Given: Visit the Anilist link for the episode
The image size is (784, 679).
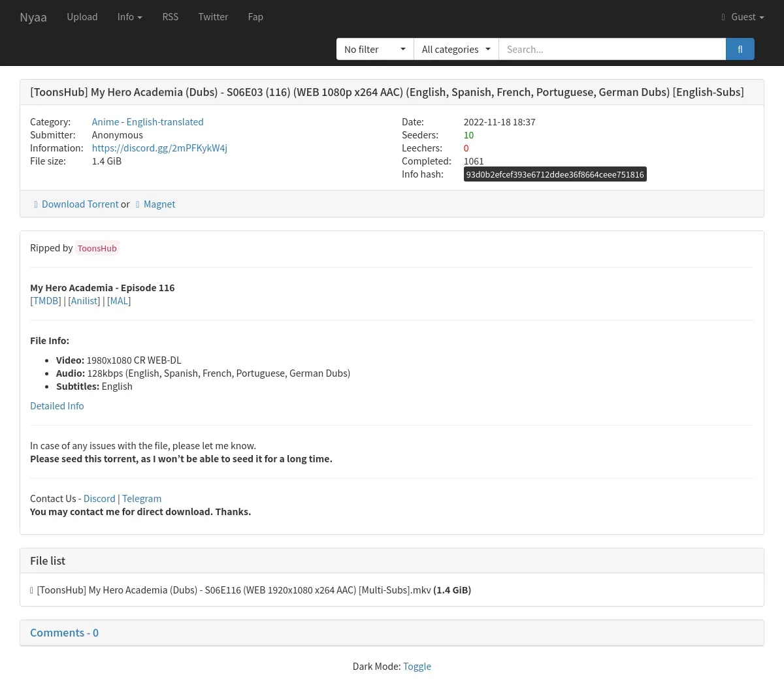Looking at the screenshot, I should (x=84, y=301).
